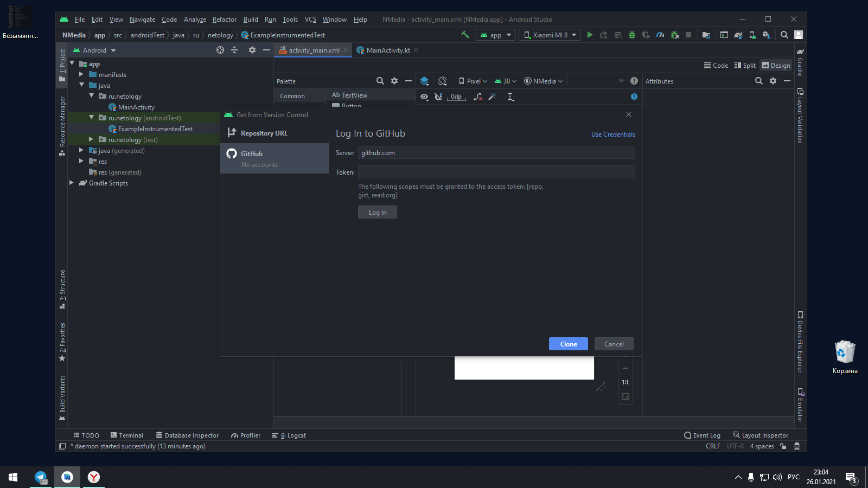868x488 pixels.
Task: Open the Android project view dropdown
Action: click(x=95, y=50)
